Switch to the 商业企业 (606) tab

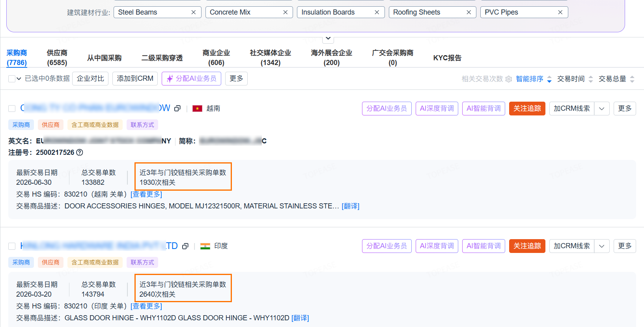pos(216,58)
